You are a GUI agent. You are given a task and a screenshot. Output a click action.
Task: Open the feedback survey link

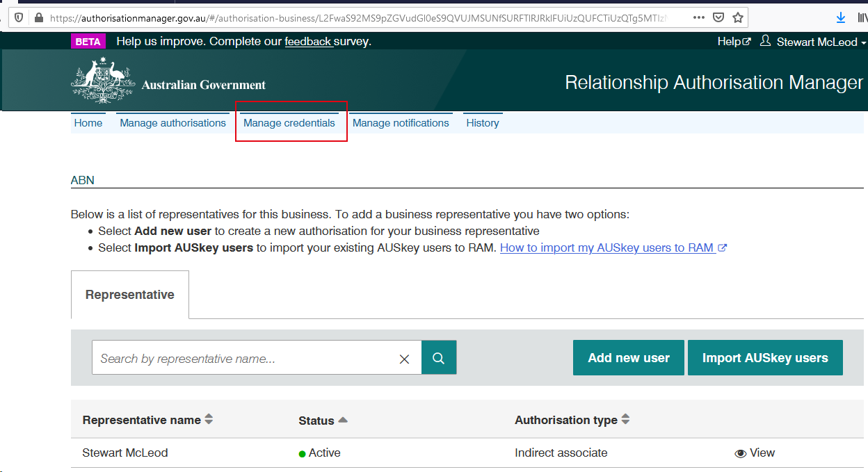(308, 42)
